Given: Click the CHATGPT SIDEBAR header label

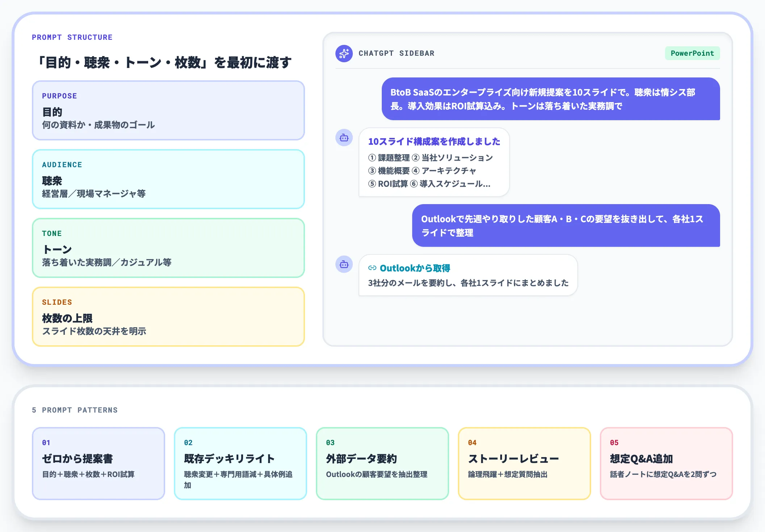Looking at the screenshot, I should pyautogui.click(x=396, y=53).
